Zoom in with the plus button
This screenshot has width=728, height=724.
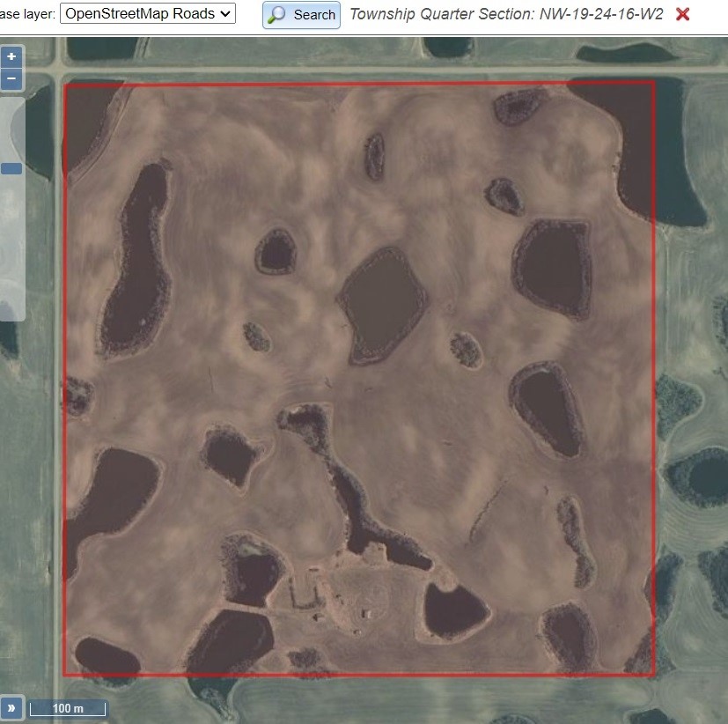(11, 56)
